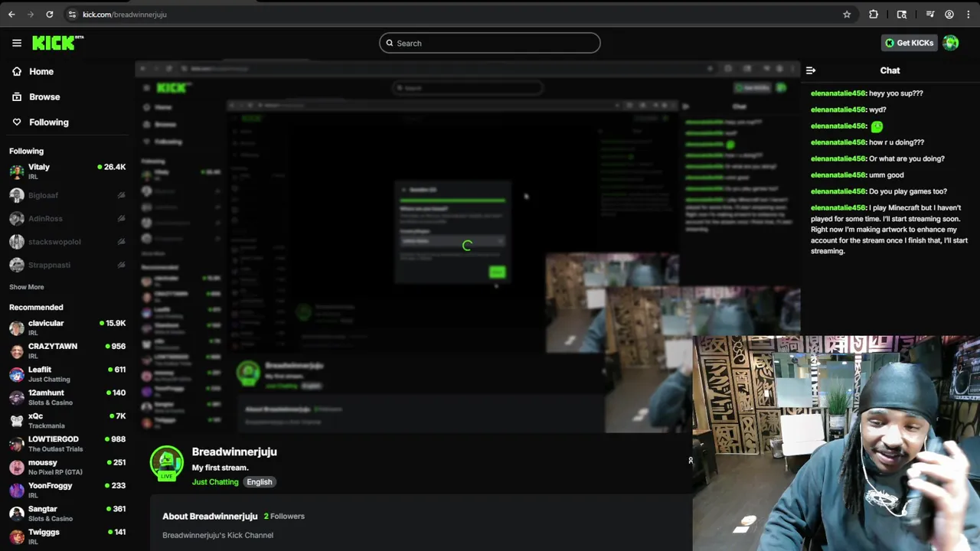Open Strappnasti channel in Following
This screenshot has width=980, height=551.
pos(67,265)
